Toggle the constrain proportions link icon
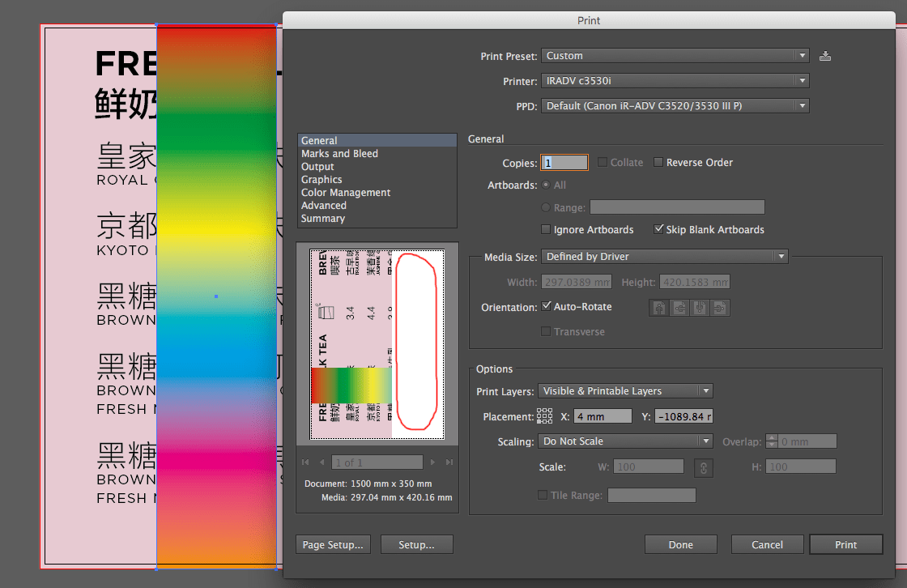Image resolution: width=907 pixels, height=588 pixels. [x=704, y=467]
